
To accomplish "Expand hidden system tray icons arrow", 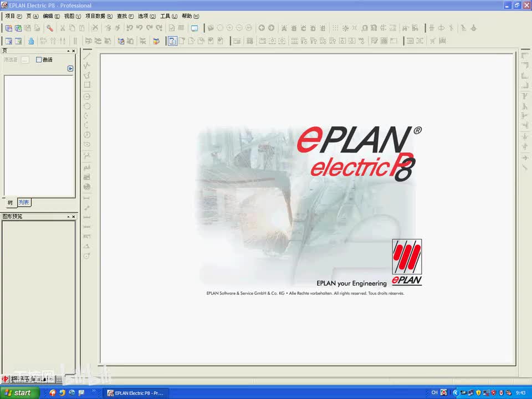I will tap(456, 393).
